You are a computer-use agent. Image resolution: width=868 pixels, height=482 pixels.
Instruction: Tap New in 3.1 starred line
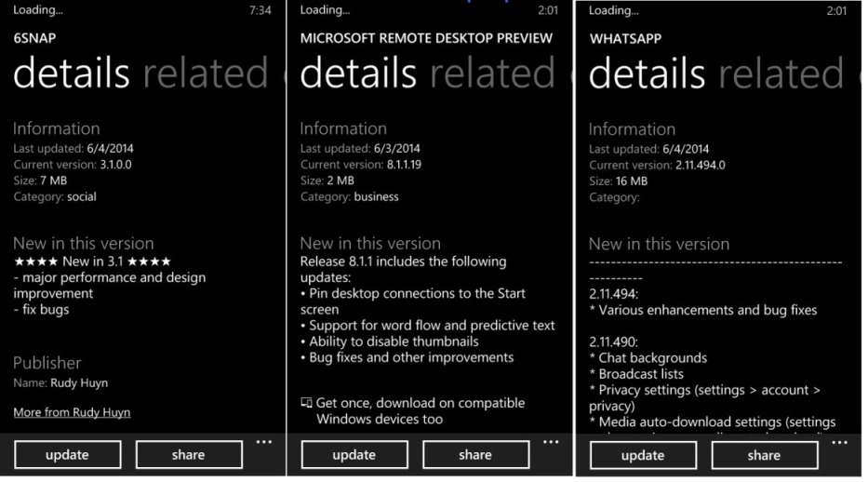tap(92, 261)
